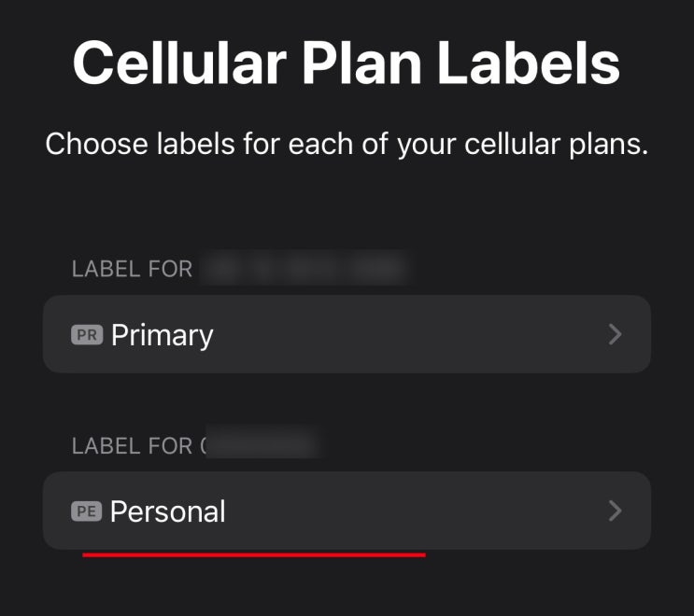Select the Primary label text
The width and height of the screenshot is (694, 616).
[162, 335]
